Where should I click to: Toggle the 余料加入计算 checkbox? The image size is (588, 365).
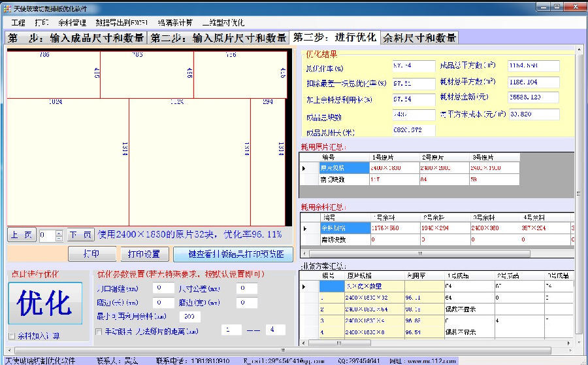12,336
